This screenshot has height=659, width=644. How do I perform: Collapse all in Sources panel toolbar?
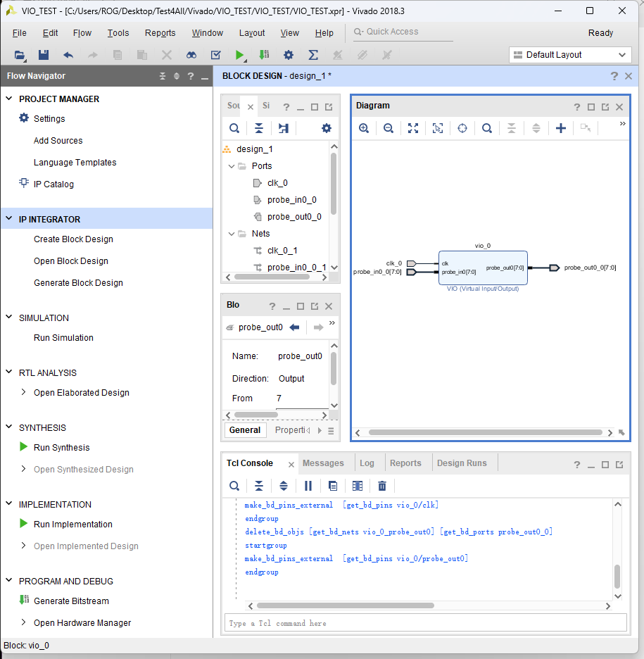point(259,128)
